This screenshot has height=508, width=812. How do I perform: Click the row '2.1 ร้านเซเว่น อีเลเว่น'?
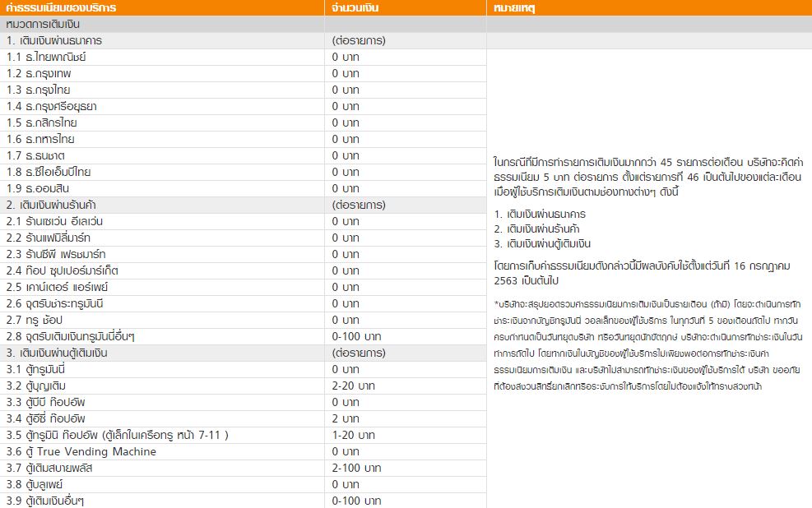click(x=54, y=221)
